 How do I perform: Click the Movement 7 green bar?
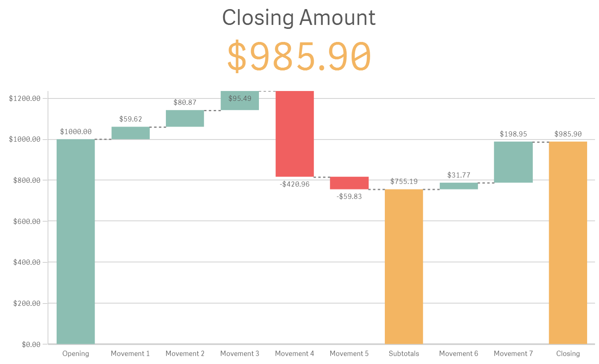[x=513, y=162]
